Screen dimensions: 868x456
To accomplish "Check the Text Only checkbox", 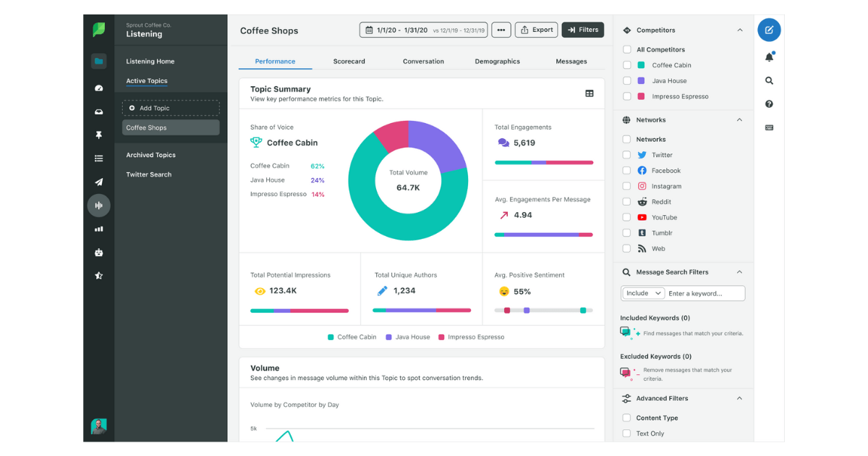I will coord(626,434).
